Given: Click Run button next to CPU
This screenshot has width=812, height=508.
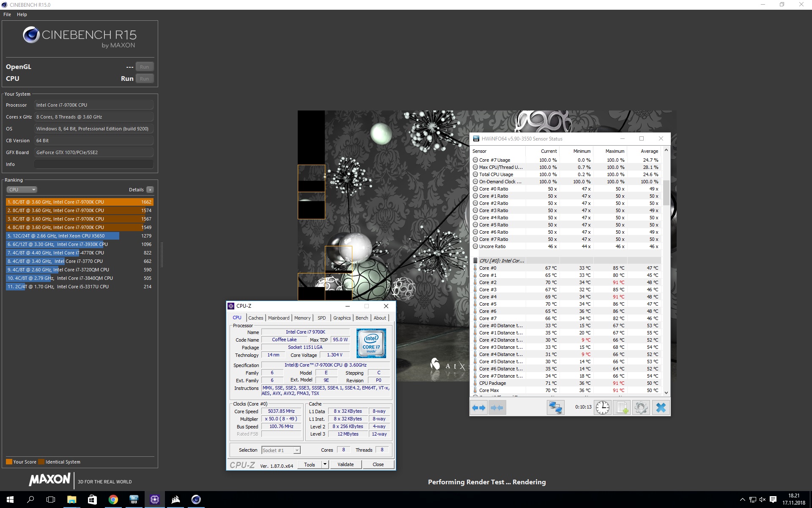Looking at the screenshot, I should (144, 79).
